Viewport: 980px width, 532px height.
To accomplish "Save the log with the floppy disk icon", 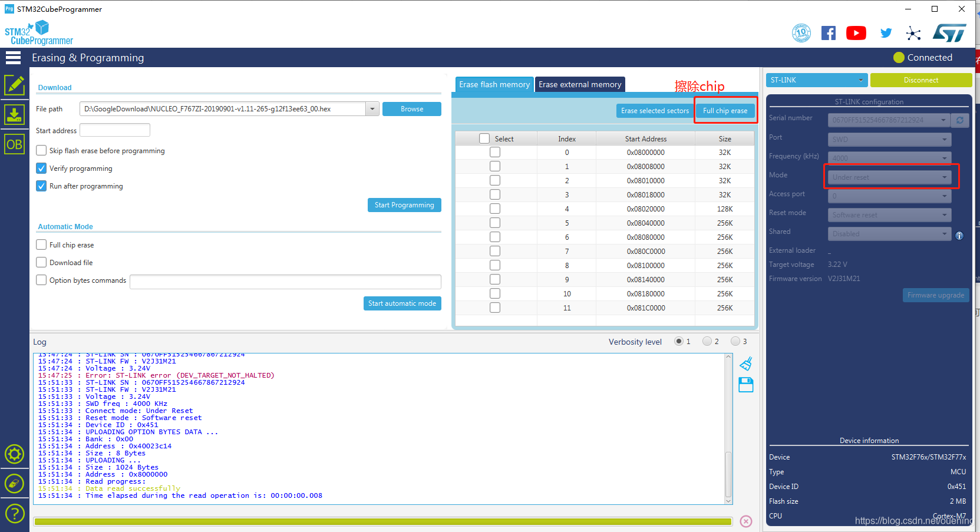I will [746, 385].
